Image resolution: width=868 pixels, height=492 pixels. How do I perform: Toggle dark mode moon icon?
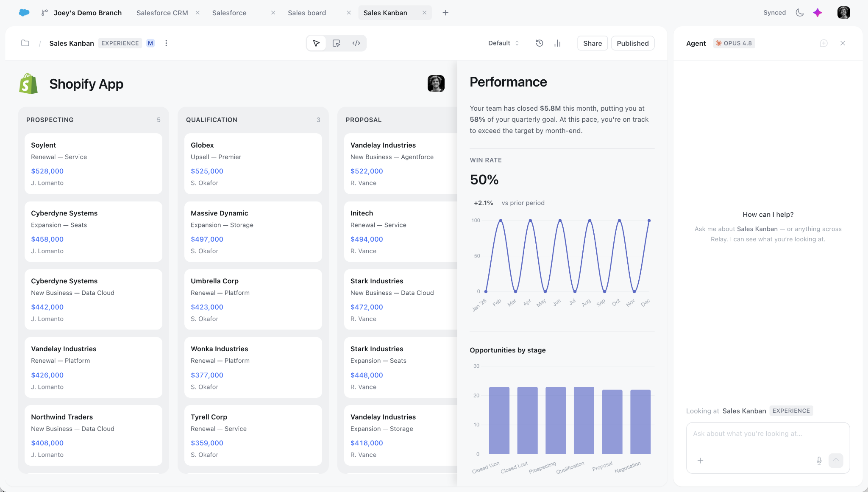pos(800,13)
